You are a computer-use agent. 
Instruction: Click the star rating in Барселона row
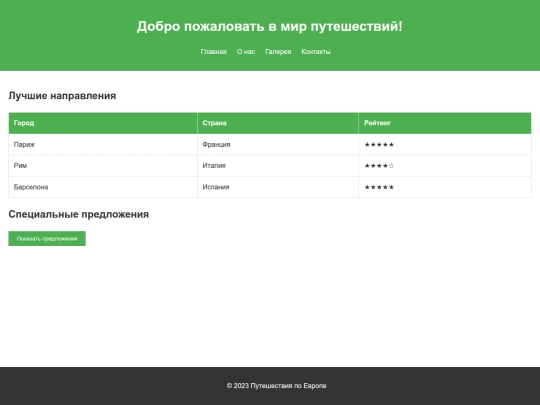click(x=445, y=187)
